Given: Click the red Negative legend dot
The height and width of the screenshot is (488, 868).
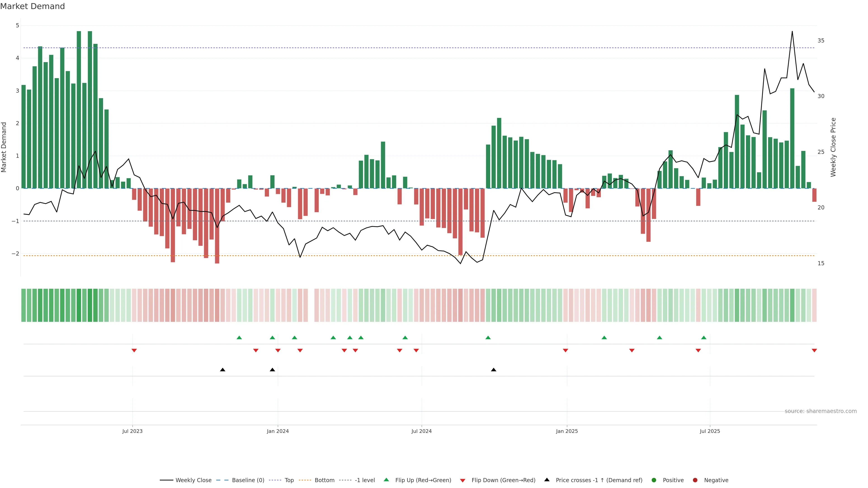Looking at the screenshot, I should [695, 480].
